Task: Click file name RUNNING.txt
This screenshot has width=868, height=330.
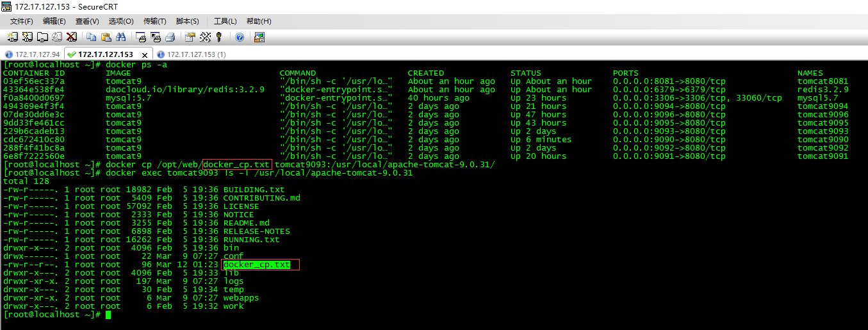Action: point(252,240)
